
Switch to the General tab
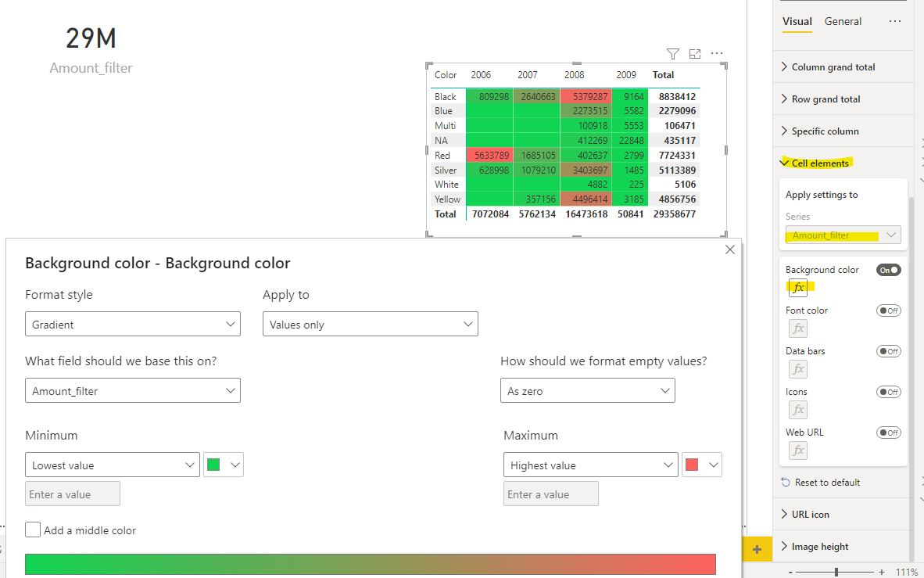[843, 21]
